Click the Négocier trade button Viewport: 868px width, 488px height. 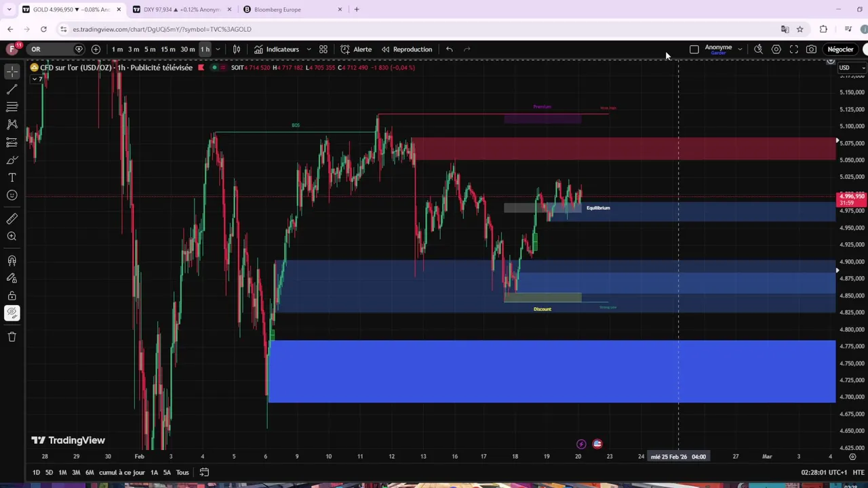coord(840,49)
